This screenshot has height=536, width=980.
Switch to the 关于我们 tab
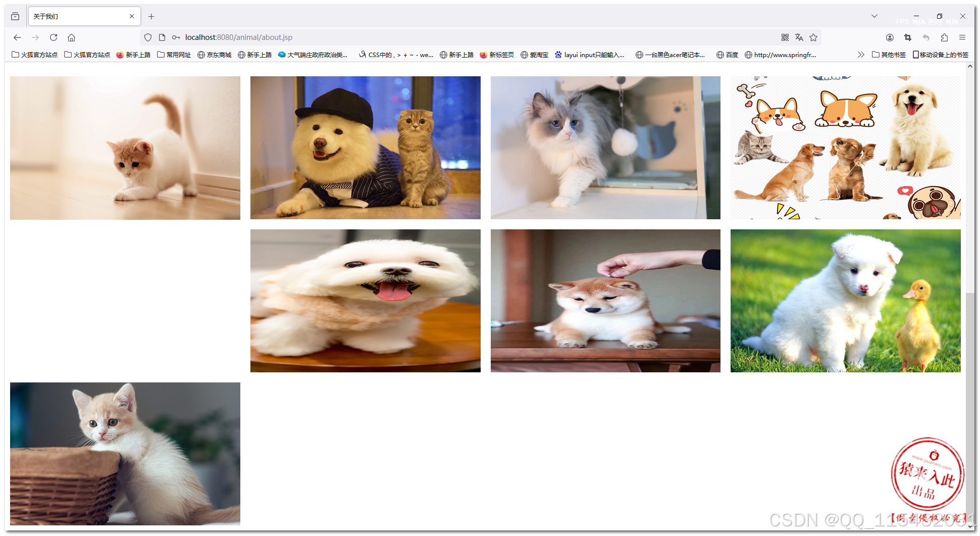point(84,16)
